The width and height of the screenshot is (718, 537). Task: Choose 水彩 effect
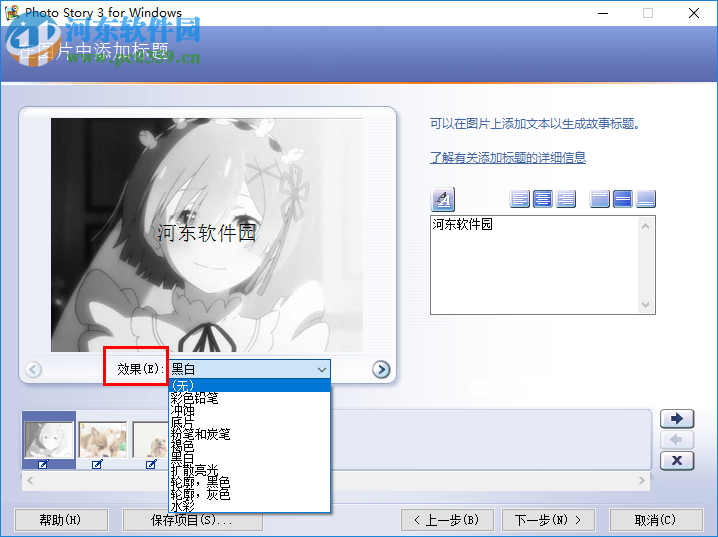click(250, 506)
